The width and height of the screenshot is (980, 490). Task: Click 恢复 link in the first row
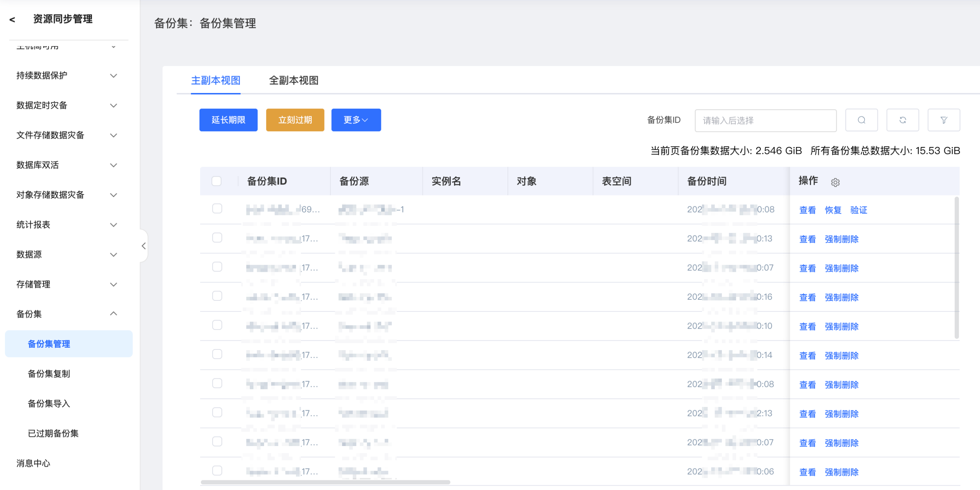pyautogui.click(x=832, y=210)
